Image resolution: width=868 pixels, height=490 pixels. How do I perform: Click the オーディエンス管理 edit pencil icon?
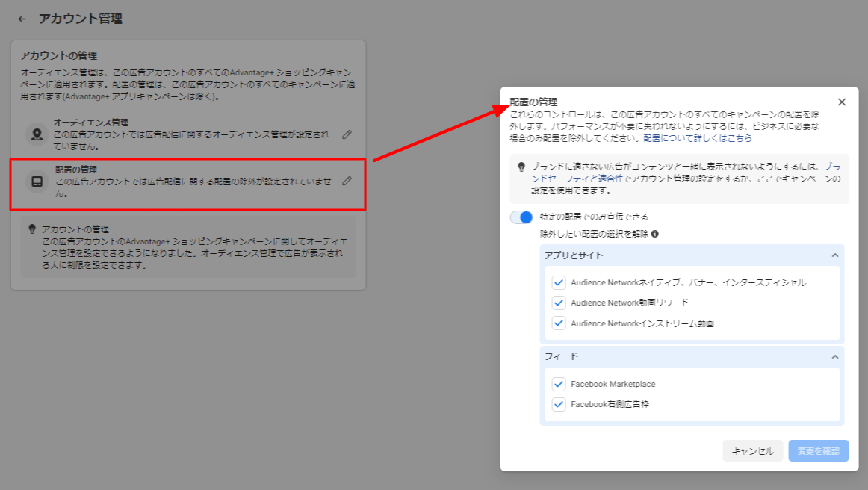coord(347,134)
